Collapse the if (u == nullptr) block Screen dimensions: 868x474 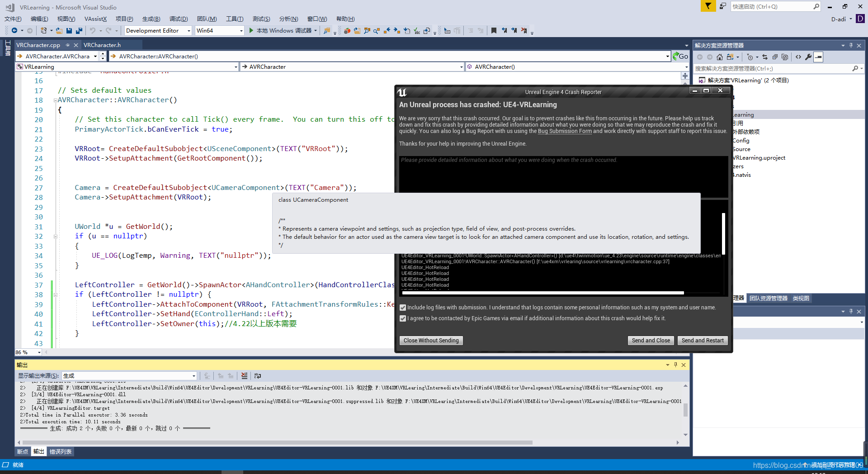tap(55, 237)
